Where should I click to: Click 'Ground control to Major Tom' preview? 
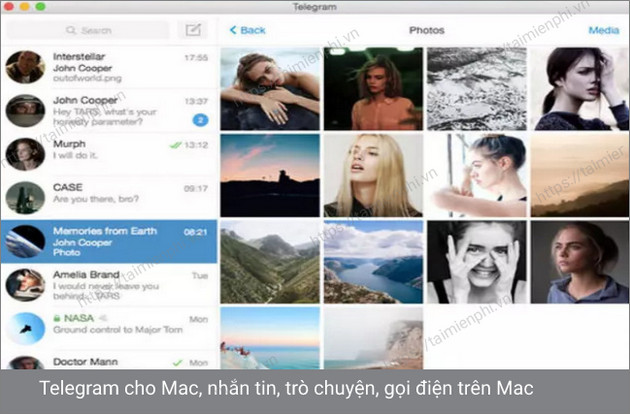118,330
